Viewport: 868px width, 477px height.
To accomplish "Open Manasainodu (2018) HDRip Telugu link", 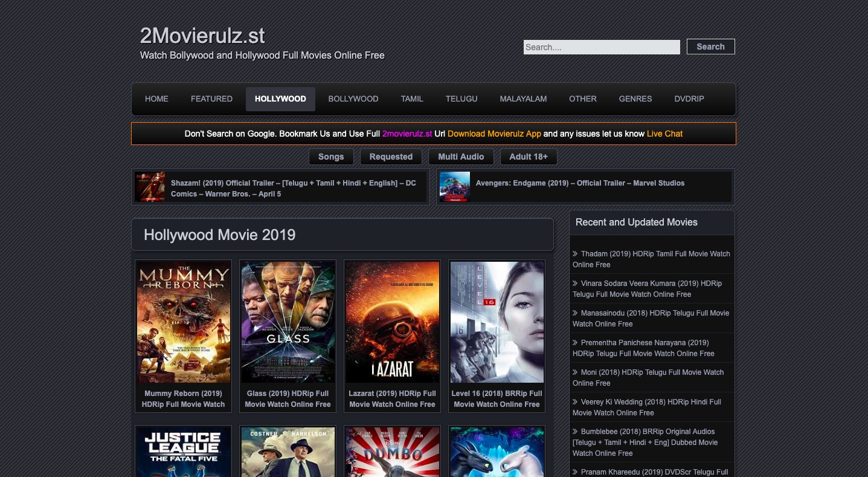I will click(651, 319).
